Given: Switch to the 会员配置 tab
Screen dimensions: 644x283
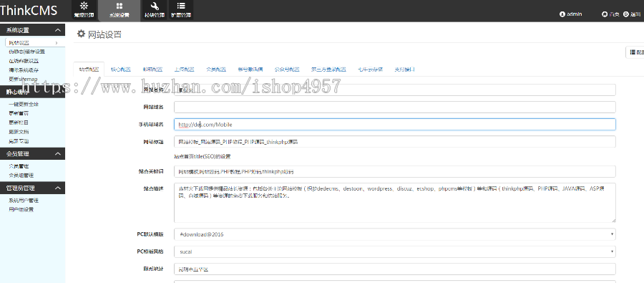Looking at the screenshot, I should coord(216,69).
